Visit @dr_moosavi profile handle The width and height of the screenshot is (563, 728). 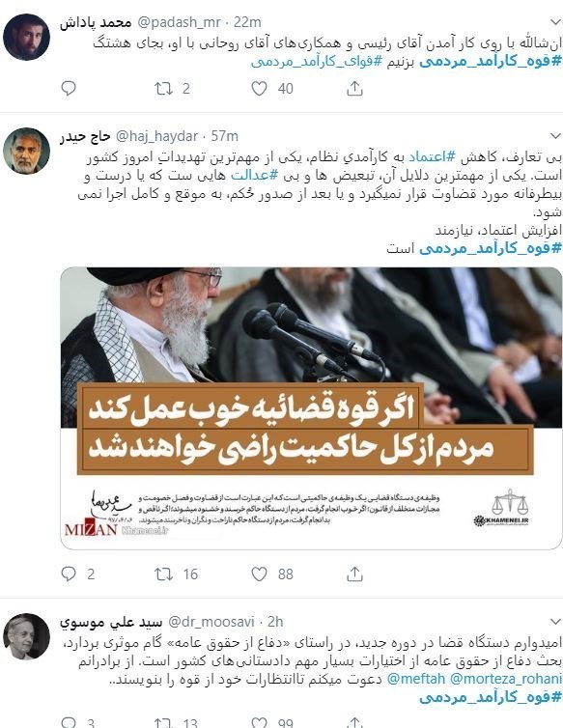(x=211, y=622)
